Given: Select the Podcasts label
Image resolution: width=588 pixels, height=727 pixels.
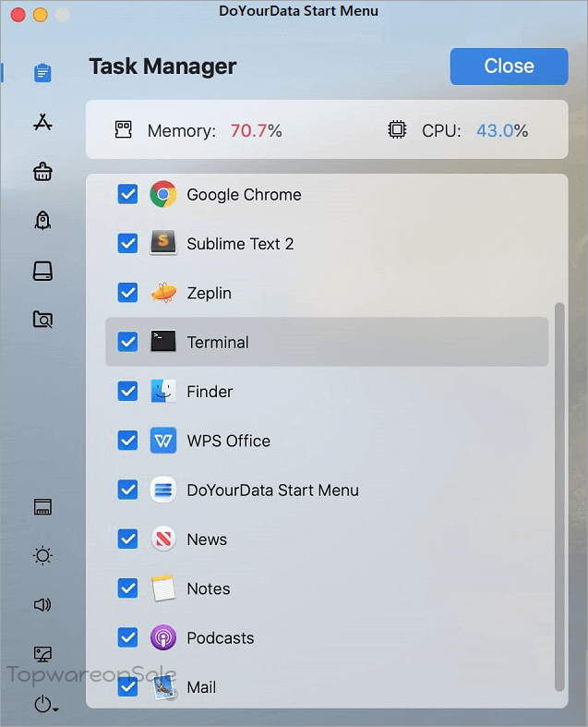Looking at the screenshot, I should click(x=220, y=638).
